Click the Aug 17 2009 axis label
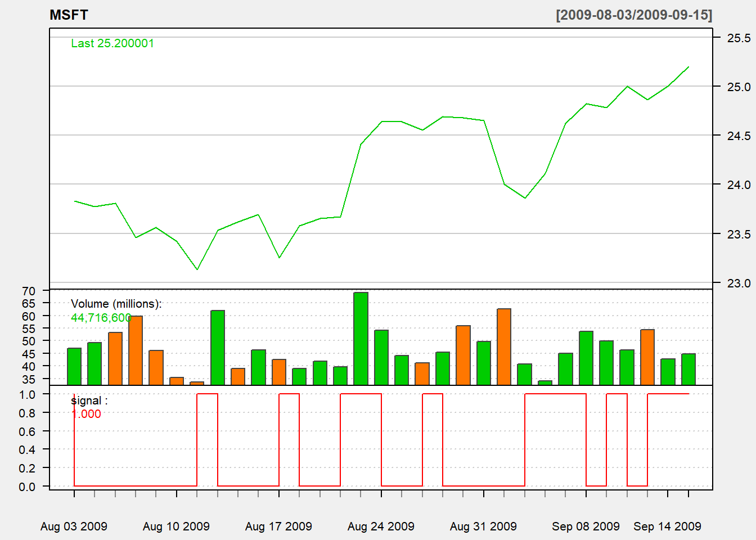The height and width of the screenshot is (540, 756). (278, 526)
